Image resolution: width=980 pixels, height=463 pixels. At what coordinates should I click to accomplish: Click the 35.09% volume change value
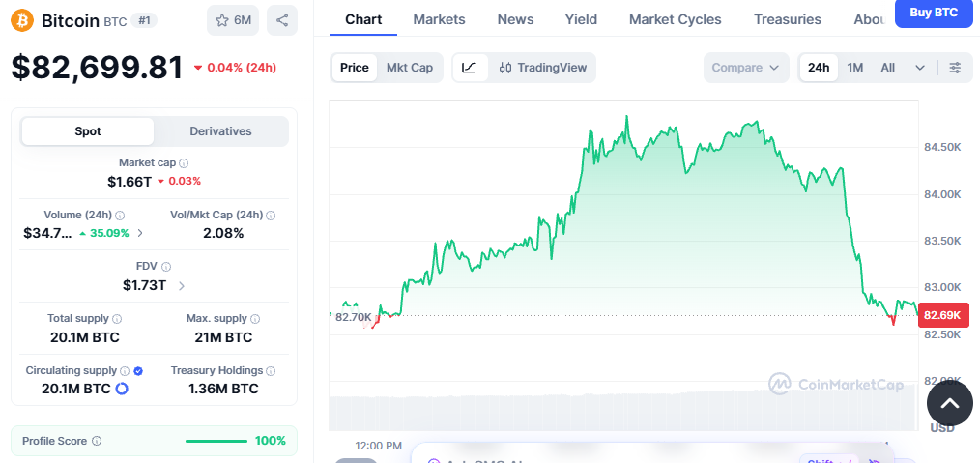(x=109, y=233)
